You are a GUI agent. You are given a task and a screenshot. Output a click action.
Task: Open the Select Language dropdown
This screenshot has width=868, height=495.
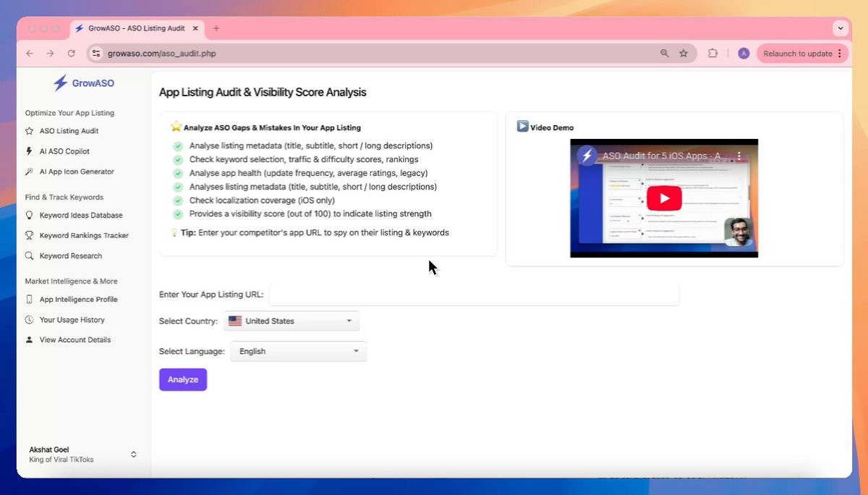(299, 351)
